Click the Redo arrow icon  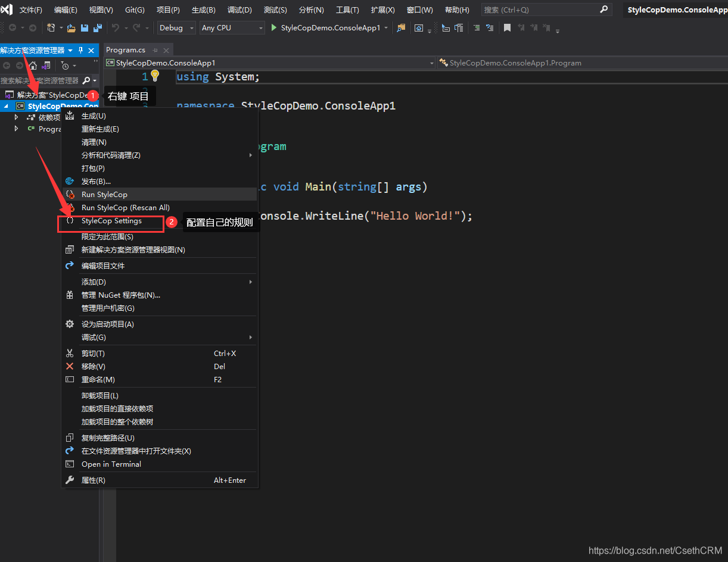136,28
